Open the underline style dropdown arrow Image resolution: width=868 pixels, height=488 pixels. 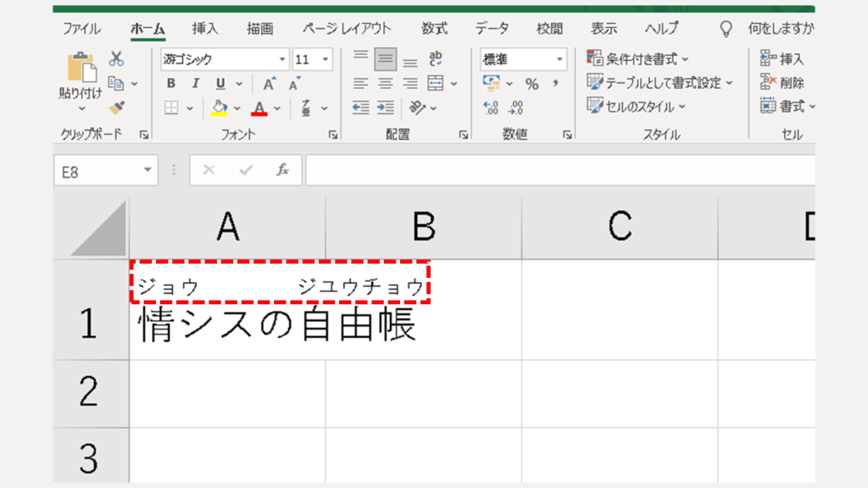[239, 84]
